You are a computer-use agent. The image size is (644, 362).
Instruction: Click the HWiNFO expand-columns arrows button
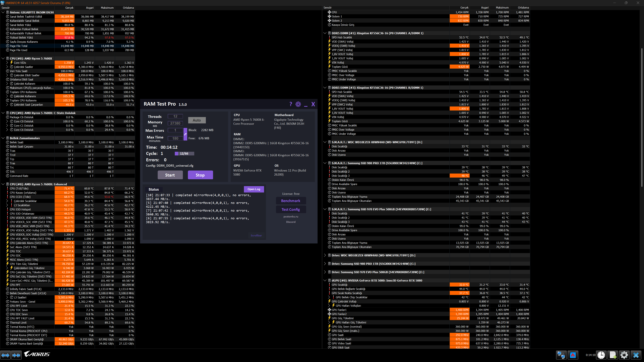pyautogui.click(x=5, y=355)
